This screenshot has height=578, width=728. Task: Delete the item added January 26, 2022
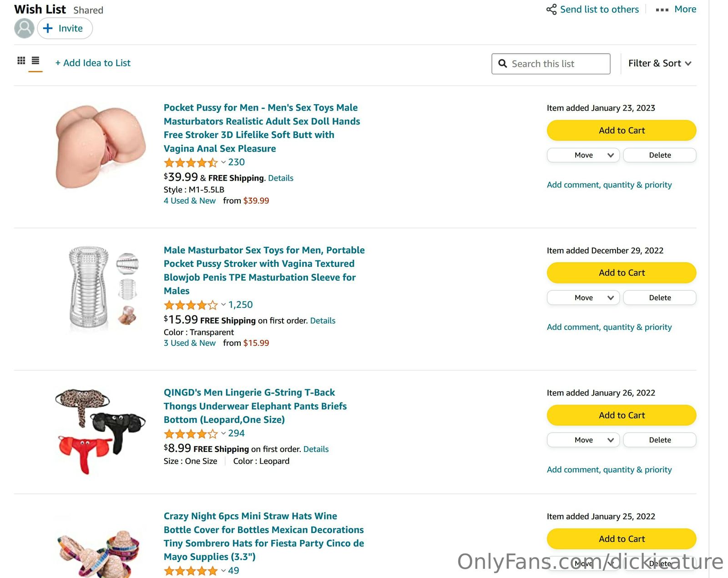click(x=659, y=440)
